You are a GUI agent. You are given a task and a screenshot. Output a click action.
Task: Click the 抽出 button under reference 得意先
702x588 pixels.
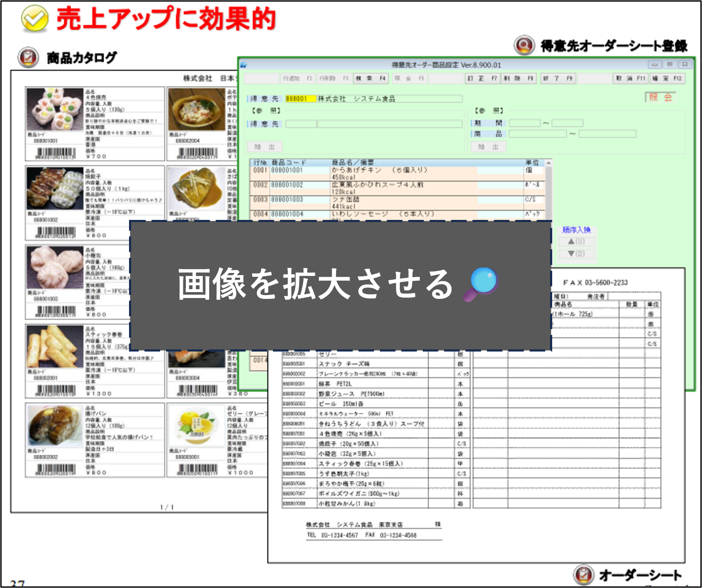(265, 147)
